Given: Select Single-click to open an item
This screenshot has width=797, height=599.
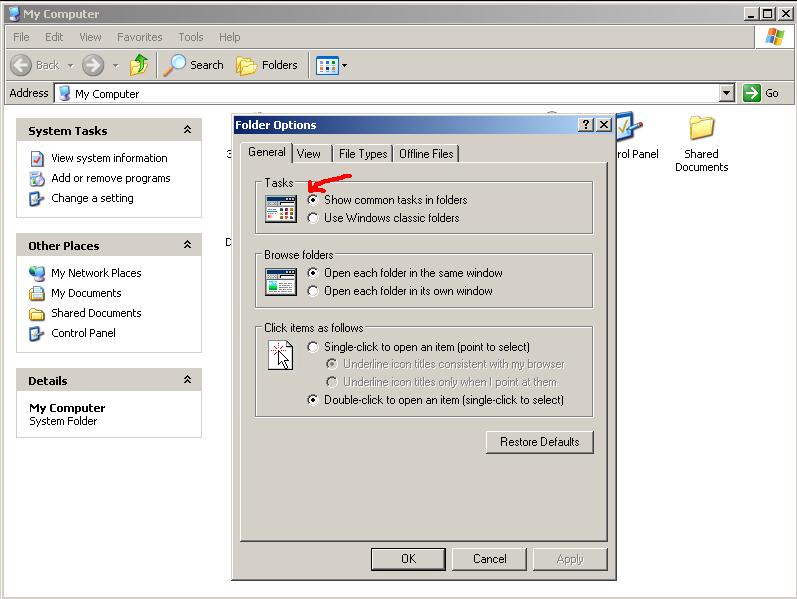Looking at the screenshot, I should [x=313, y=347].
